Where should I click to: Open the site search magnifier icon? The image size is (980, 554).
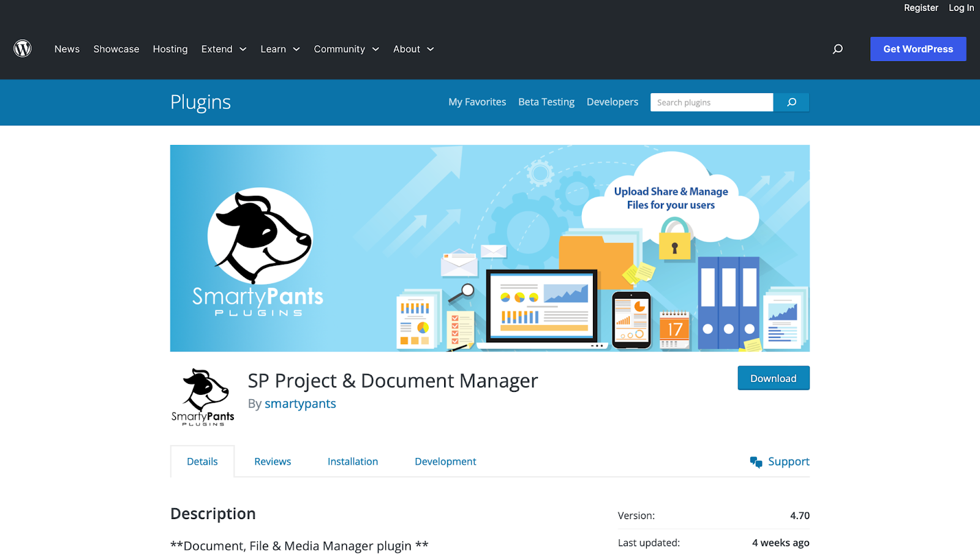837,49
